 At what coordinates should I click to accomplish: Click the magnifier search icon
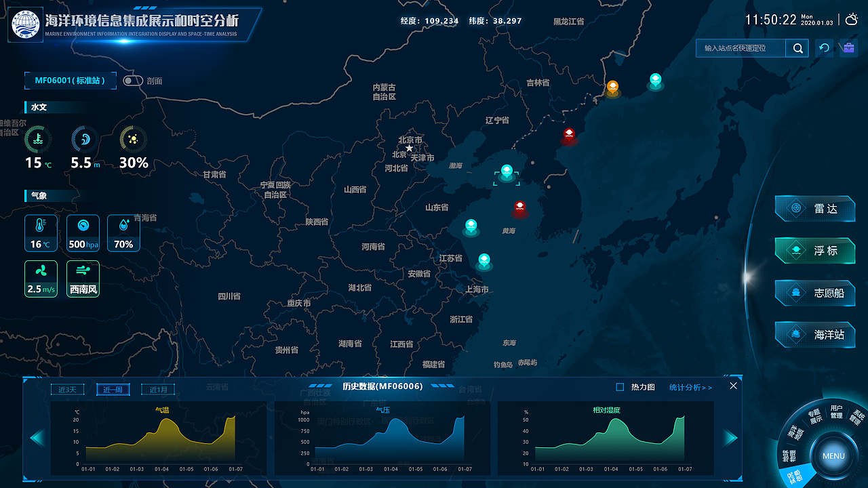pyautogui.click(x=797, y=48)
